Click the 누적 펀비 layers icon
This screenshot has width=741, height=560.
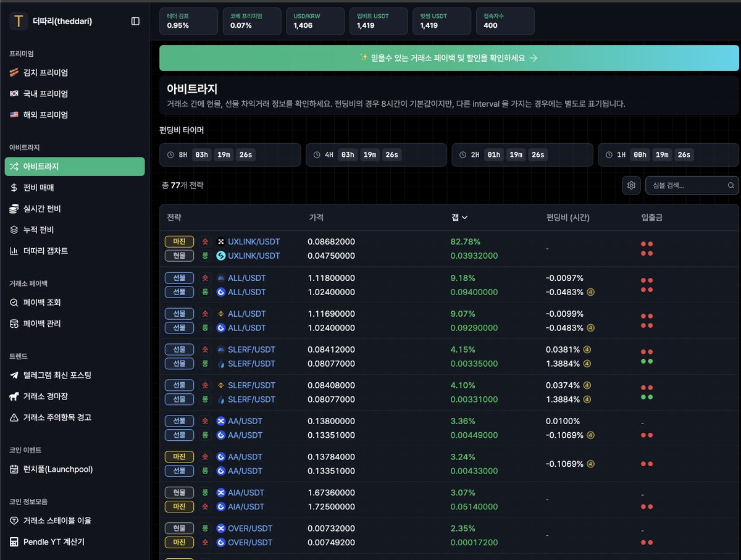pos(14,230)
